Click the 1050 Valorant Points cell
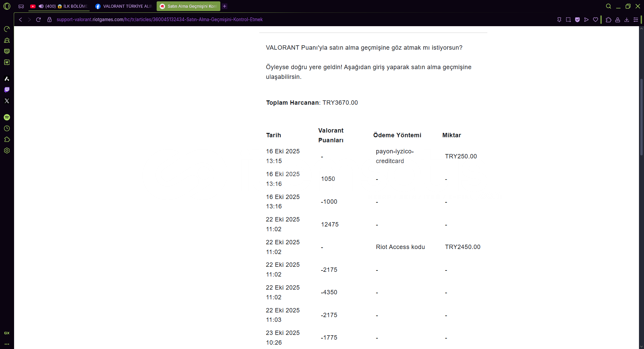This screenshot has height=349, width=644. (x=328, y=179)
